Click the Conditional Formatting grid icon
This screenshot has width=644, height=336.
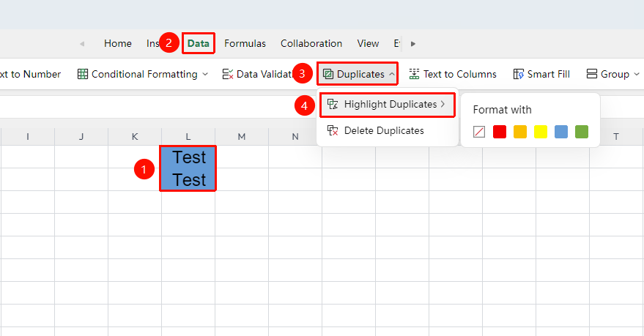point(83,74)
